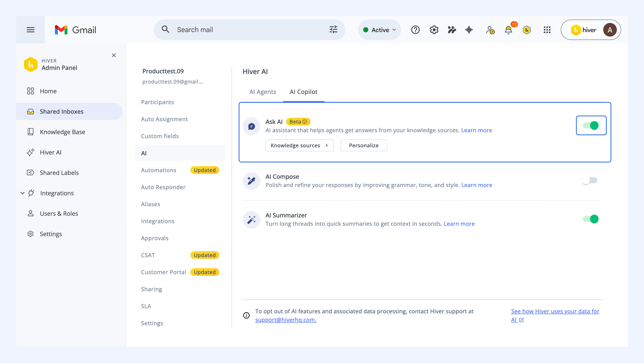This screenshot has height=363, width=644.
Task: Switch to the AI Agents tab
Action: pyautogui.click(x=263, y=92)
